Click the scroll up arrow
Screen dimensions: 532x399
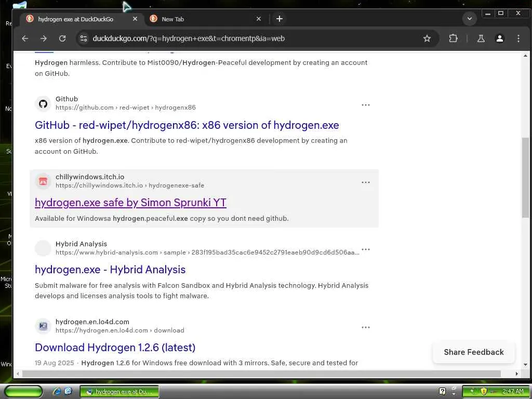pos(525,55)
